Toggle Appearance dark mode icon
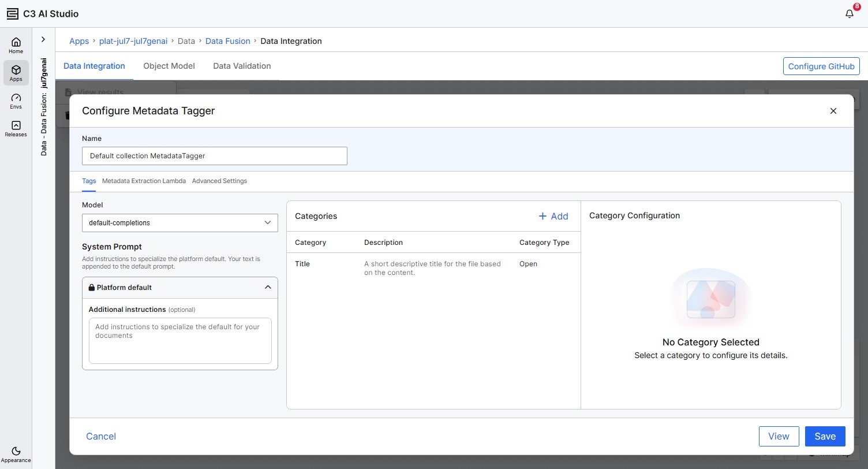This screenshot has height=469, width=868. [16, 451]
